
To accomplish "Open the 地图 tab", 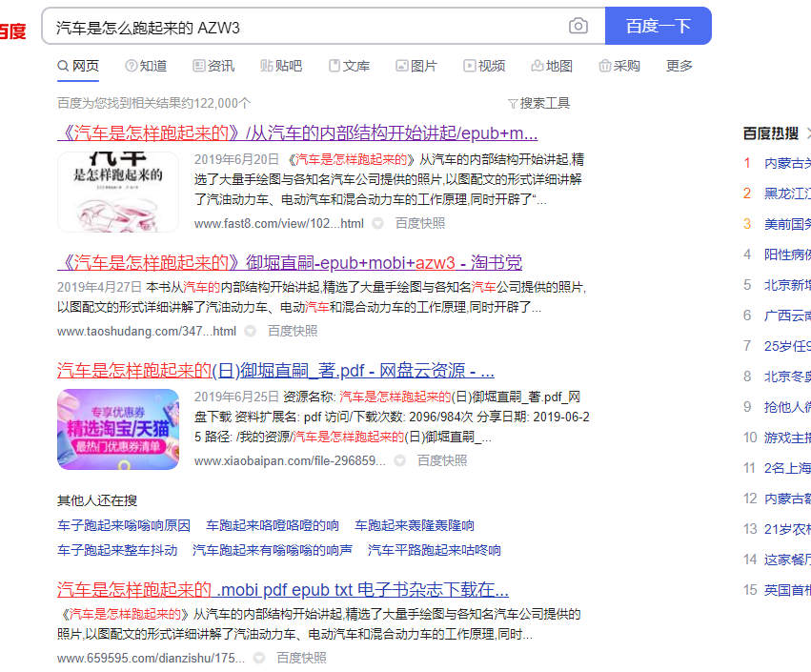I will point(552,66).
